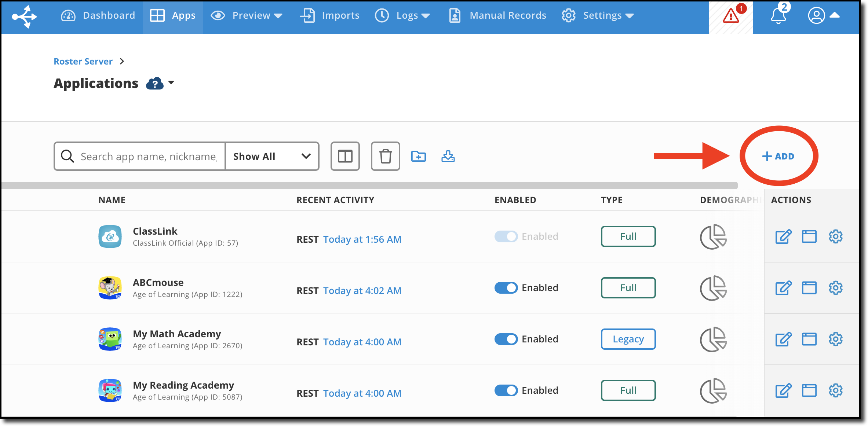Open My Reading Academy activity link

362,393
